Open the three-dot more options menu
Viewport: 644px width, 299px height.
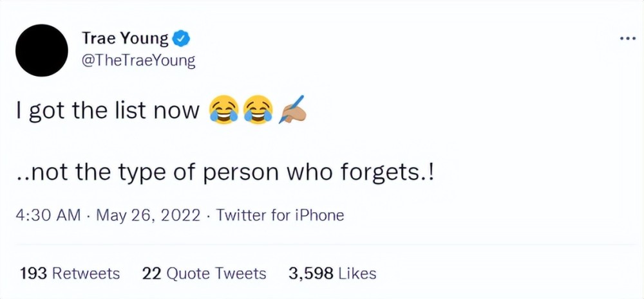click(x=627, y=39)
